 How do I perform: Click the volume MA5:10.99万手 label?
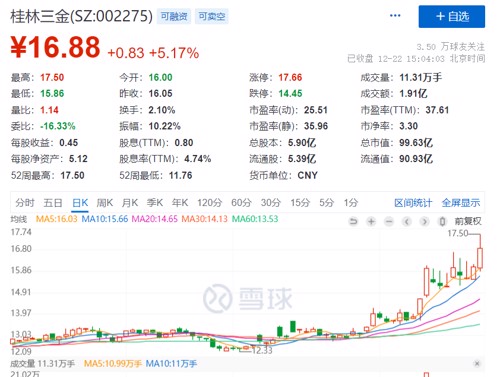(x=113, y=363)
